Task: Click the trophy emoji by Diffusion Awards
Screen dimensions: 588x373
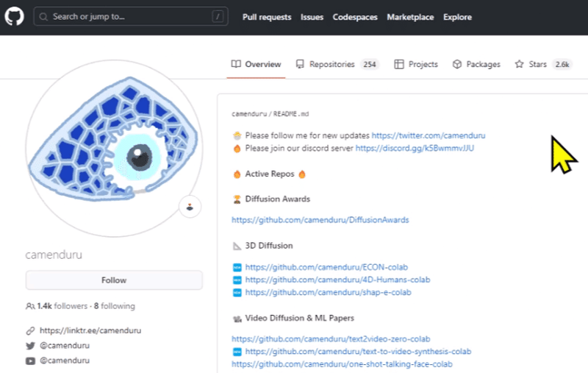Action: pyautogui.click(x=237, y=199)
